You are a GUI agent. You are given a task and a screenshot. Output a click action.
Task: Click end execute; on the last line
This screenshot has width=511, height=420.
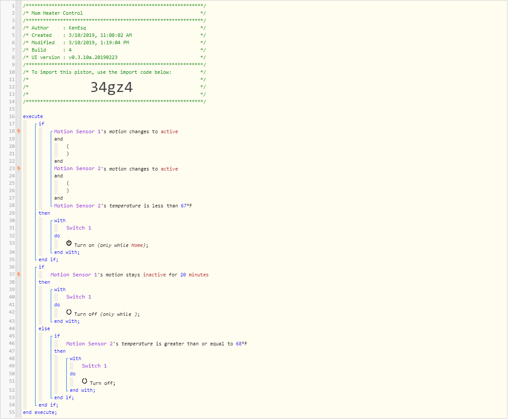pyautogui.click(x=40, y=413)
